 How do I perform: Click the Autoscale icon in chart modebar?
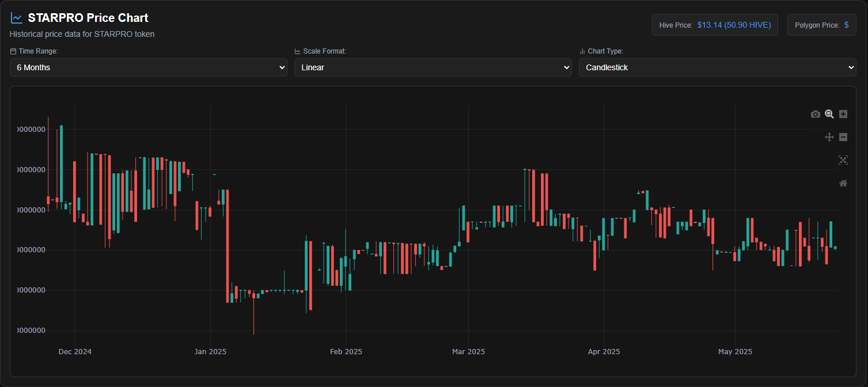pyautogui.click(x=843, y=160)
